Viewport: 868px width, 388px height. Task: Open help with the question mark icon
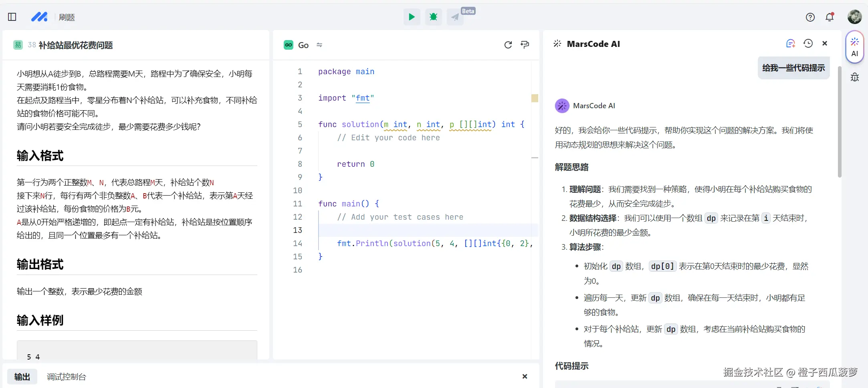click(x=810, y=17)
